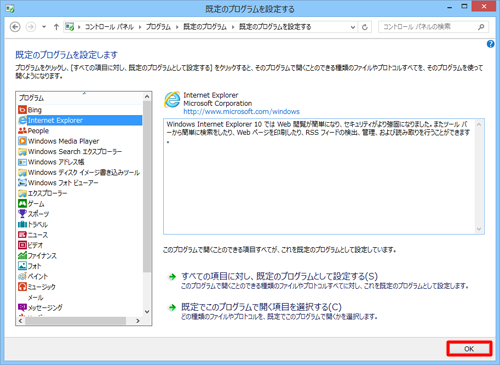Click the メッセージング app icon
Screen dimensions: 500x365
(22, 307)
